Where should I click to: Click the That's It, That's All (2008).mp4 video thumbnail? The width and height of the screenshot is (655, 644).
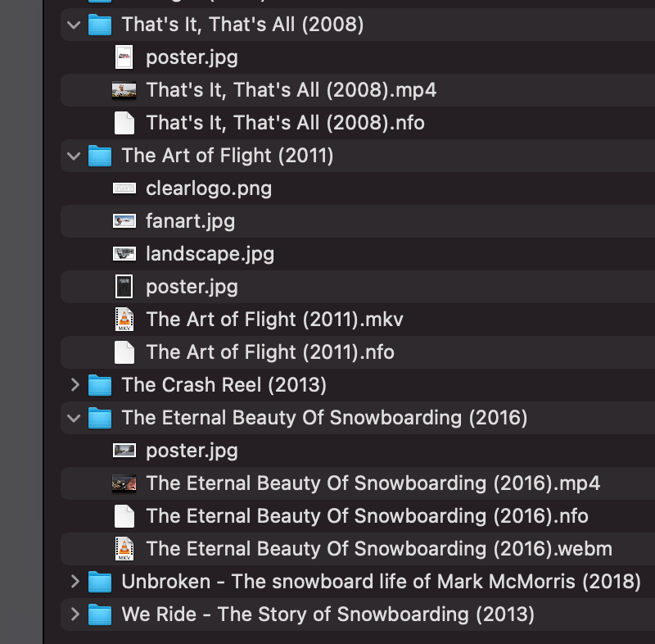click(124, 90)
